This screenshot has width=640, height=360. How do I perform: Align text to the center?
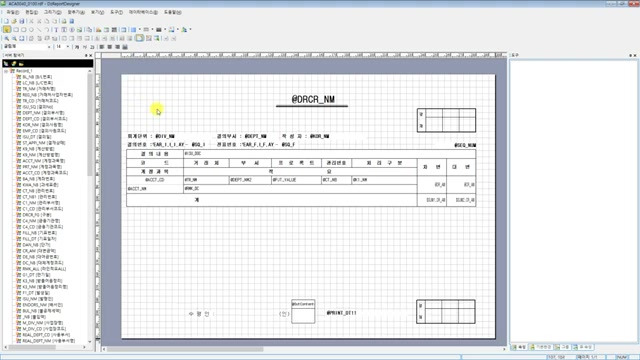point(109,47)
